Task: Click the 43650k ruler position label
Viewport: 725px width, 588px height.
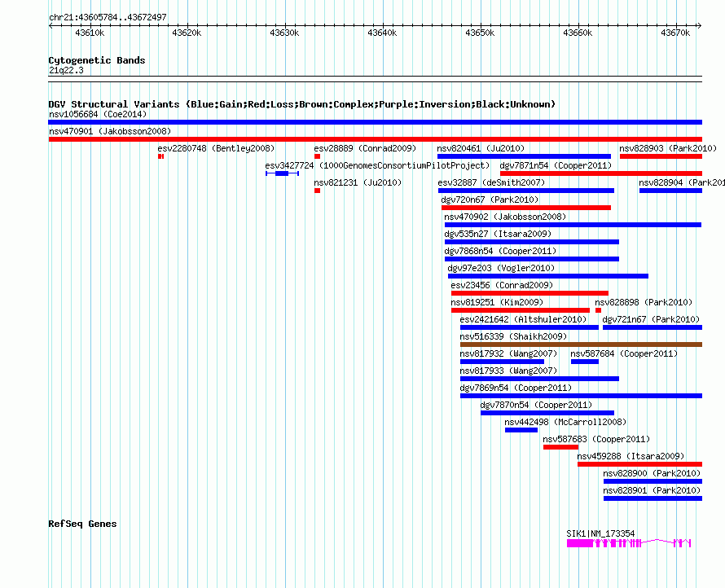Action: (480, 33)
